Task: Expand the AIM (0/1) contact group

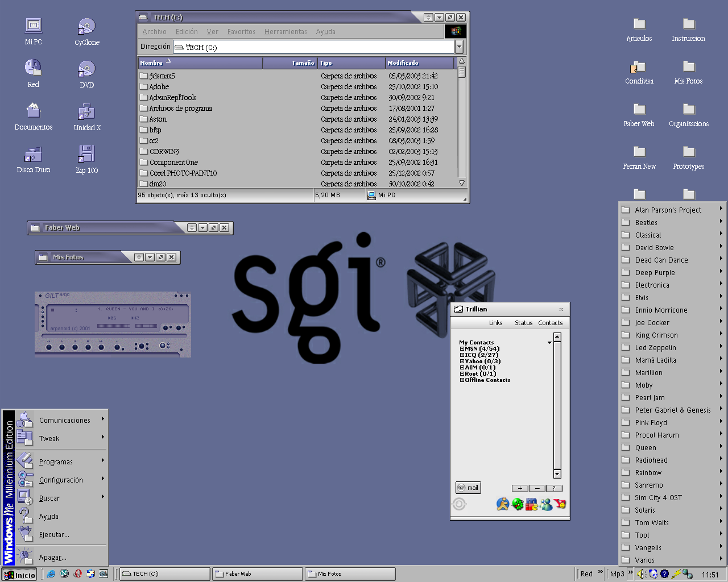Action: [x=462, y=368]
